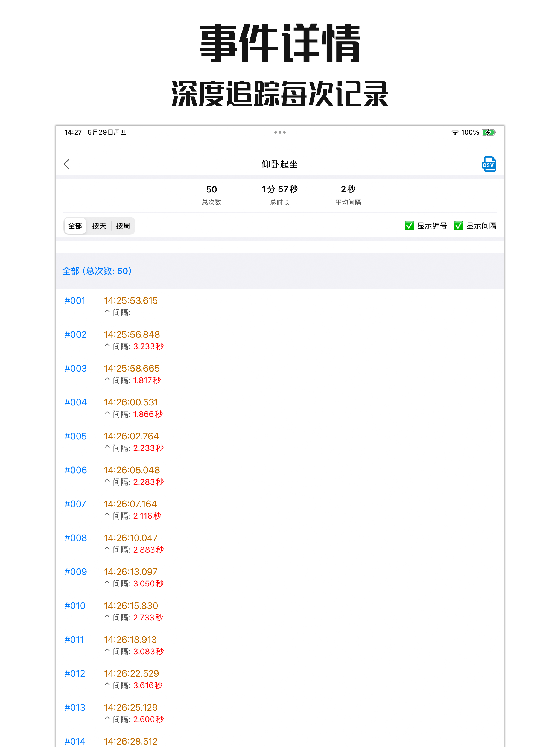This screenshot has width=560, height=747.
Task: Tap timestamp 14:26:05.048
Action: (132, 470)
